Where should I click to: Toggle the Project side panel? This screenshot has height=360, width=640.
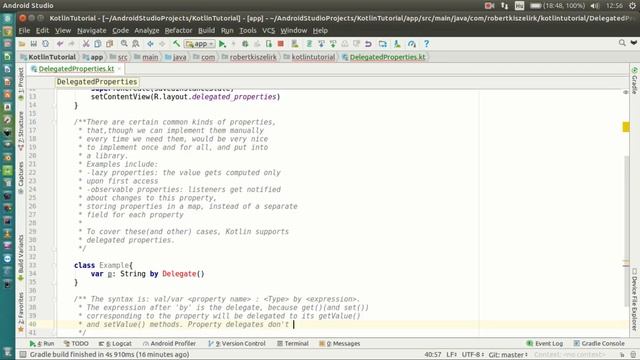(21, 84)
